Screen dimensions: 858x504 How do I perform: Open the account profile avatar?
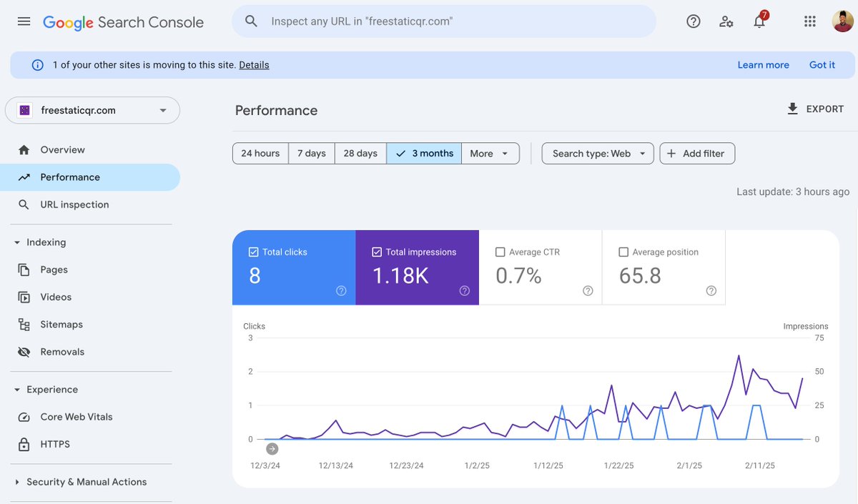click(x=843, y=21)
